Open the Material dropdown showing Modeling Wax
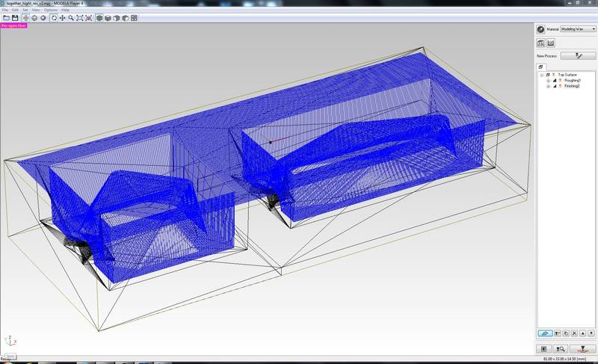Image resolution: width=598 pixels, height=364 pixels. click(x=578, y=29)
